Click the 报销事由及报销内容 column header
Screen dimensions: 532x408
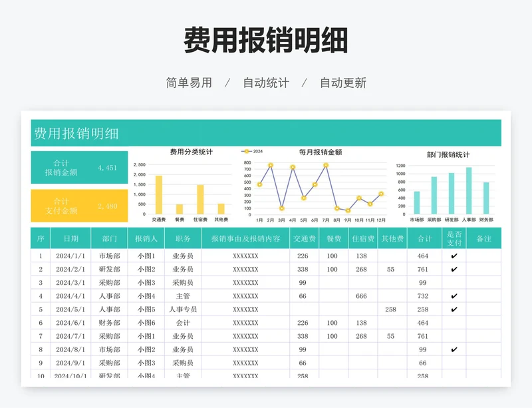point(245,238)
